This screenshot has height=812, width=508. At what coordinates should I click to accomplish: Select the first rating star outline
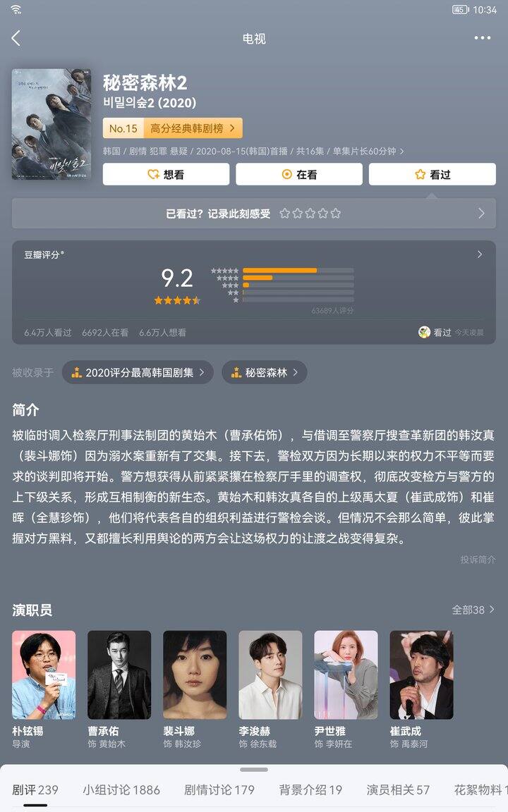(x=284, y=214)
